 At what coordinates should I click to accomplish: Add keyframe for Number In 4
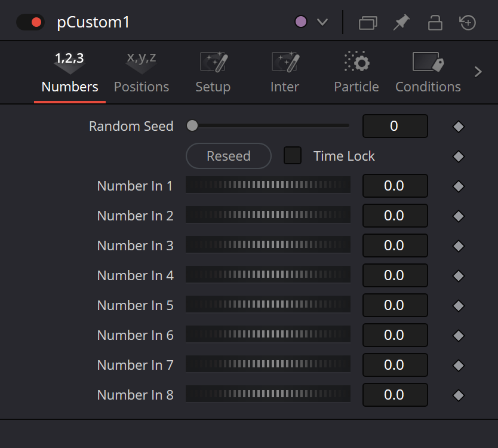459,276
